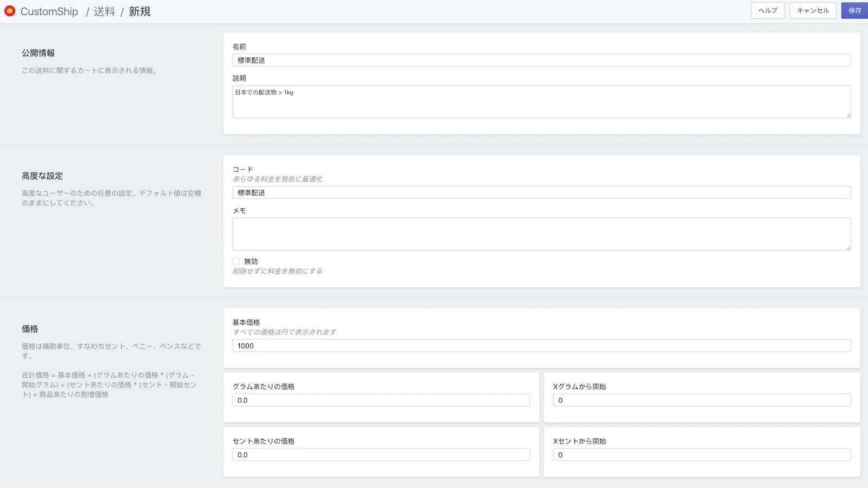Open the ヘルプ help button
This screenshot has width=868, height=488.
(768, 10)
